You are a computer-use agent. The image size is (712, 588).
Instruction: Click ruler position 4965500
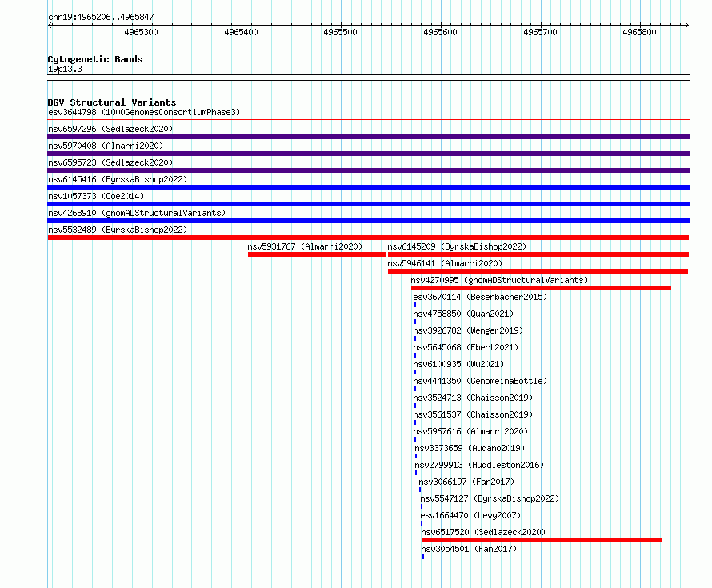click(341, 32)
